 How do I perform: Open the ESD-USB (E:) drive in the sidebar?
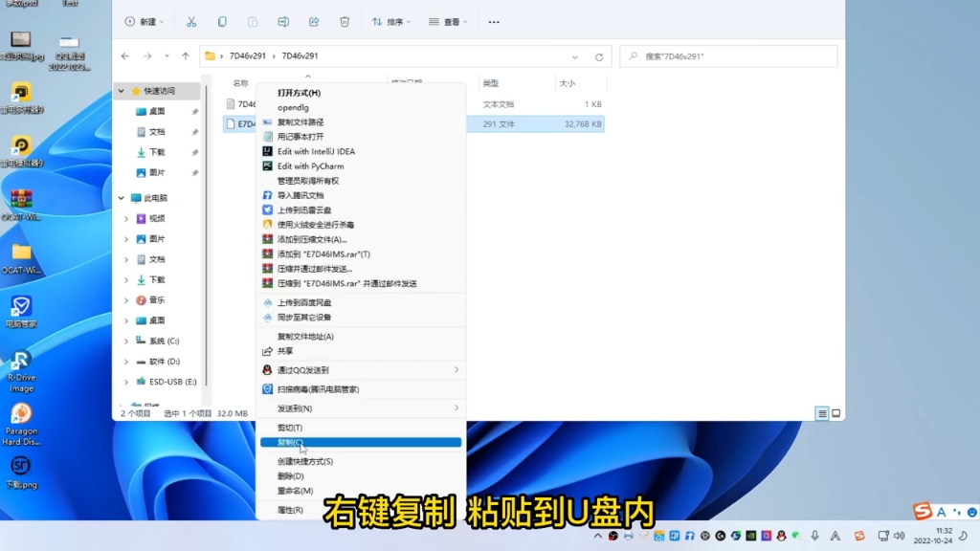[165, 380]
